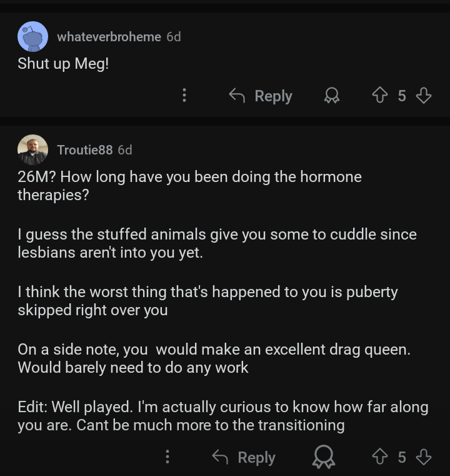Image resolution: width=450 pixels, height=476 pixels.
Task: Upvote the "Shut up Meg!" comment
Action: tap(380, 96)
